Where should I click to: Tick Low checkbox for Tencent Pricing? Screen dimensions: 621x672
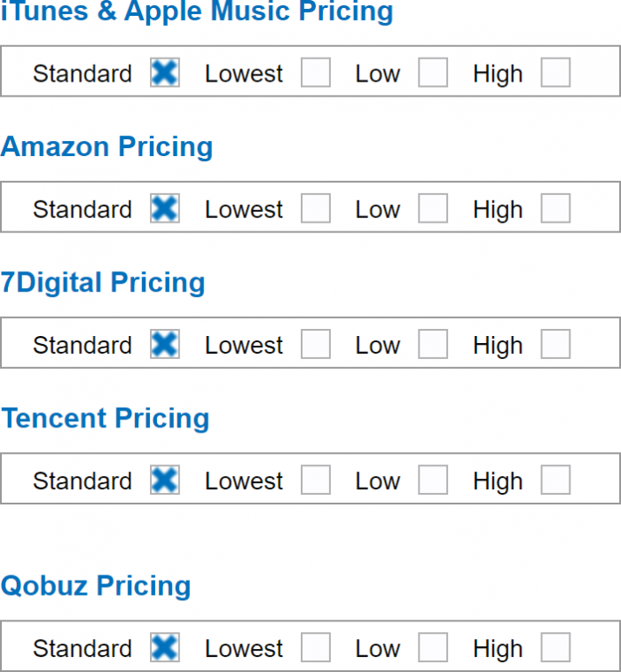coord(433,480)
